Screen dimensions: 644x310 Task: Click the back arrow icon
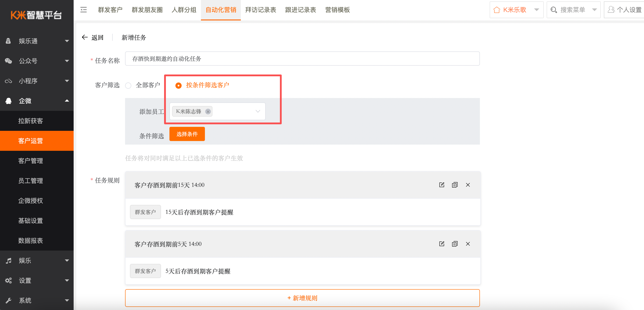pos(85,37)
